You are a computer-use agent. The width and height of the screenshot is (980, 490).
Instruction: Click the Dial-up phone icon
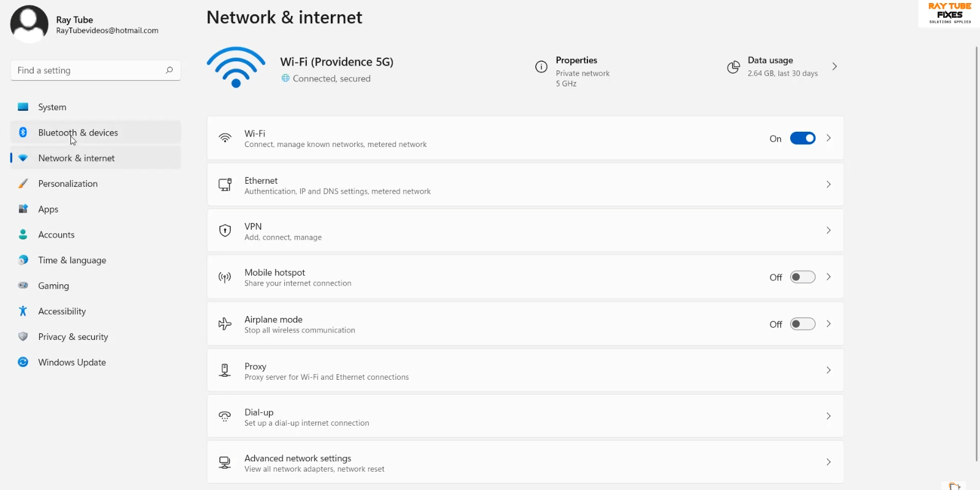pos(225,417)
